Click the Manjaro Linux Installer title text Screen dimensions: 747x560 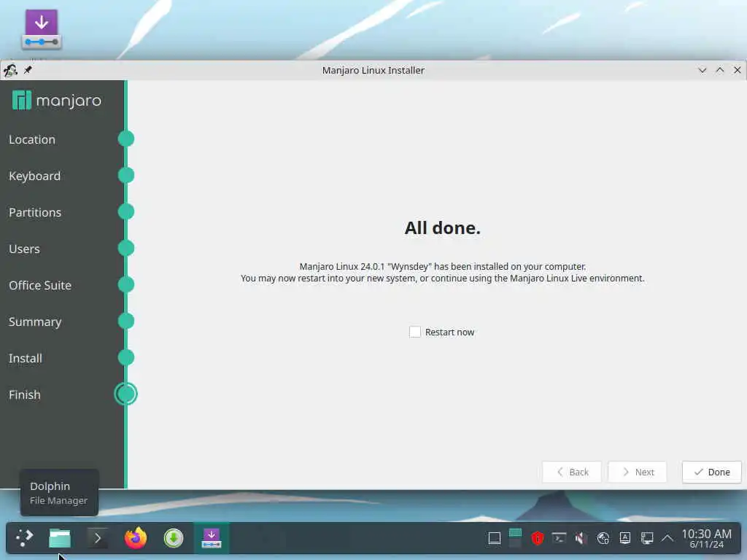click(373, 70)
